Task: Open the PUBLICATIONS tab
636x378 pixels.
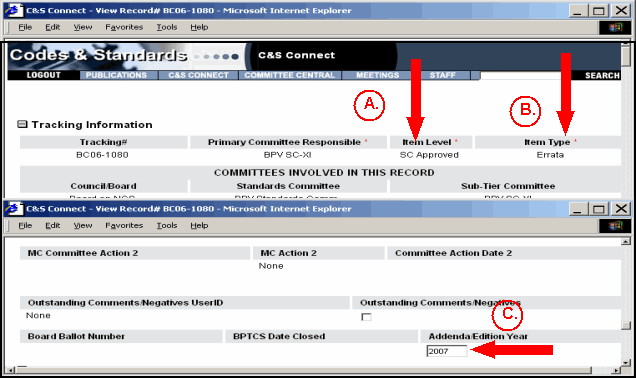Action: [116, 75]
